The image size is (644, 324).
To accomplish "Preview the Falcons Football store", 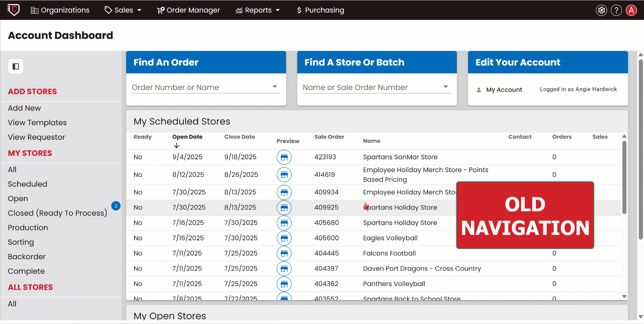I will click(x=284, y=253).
